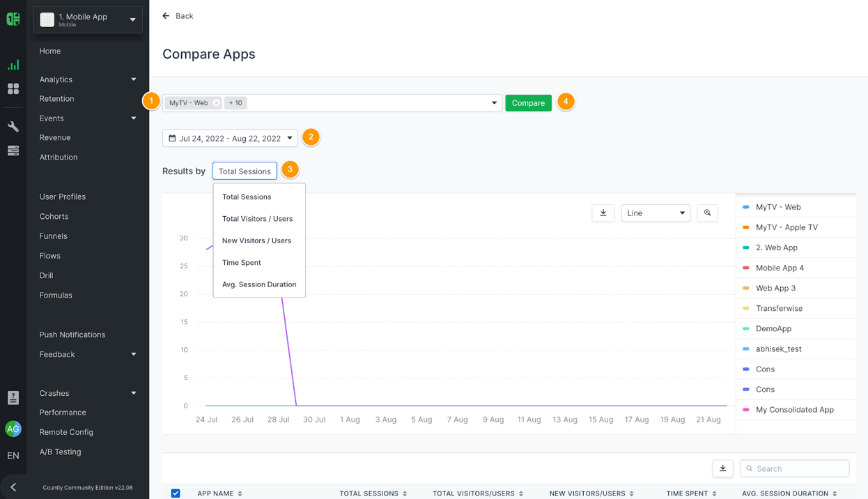Download the table data with download icon
Image resolution: width=868 pixels, height=499 pixels.
point(722,468)
